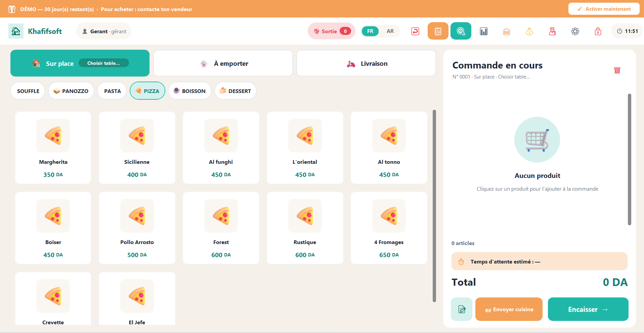The height and width of the screenshot is (333, 644).
Task: Click the clock showing 11:51
Action: [627, 31]
